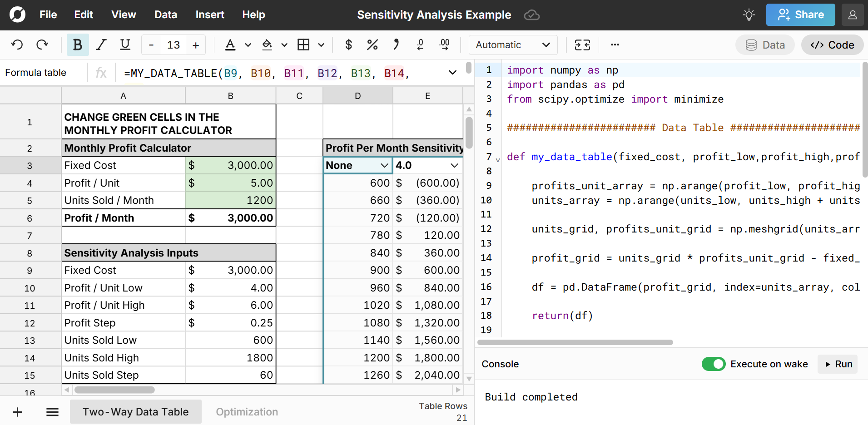Click the formula bar input
The height and width of the screenshot is (425, 868).
[273, 73]
